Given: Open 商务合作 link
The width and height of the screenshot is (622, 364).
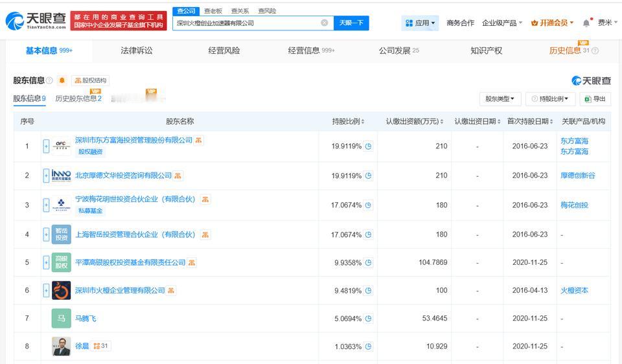Looking at the screenshot, I should pyautogui.click(x=460, y=23).
